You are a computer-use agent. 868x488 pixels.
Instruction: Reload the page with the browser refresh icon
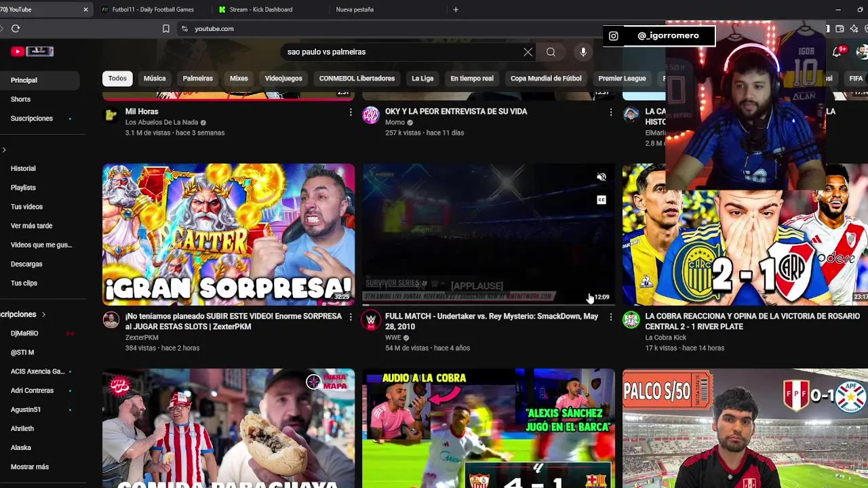(x=16, y=28)
